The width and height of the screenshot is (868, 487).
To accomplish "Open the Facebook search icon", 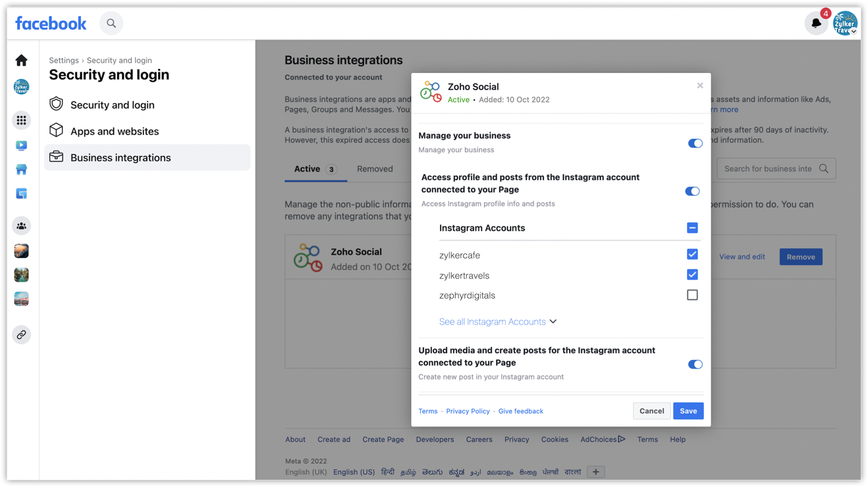I will click(111, 24).
